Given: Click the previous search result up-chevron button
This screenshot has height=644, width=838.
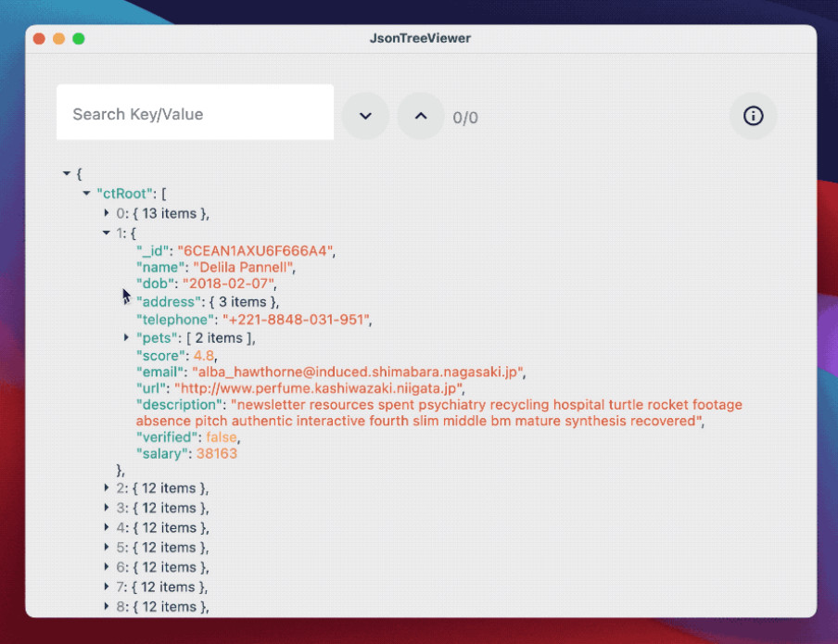Looking at the screenshot, I should [421, 116].
